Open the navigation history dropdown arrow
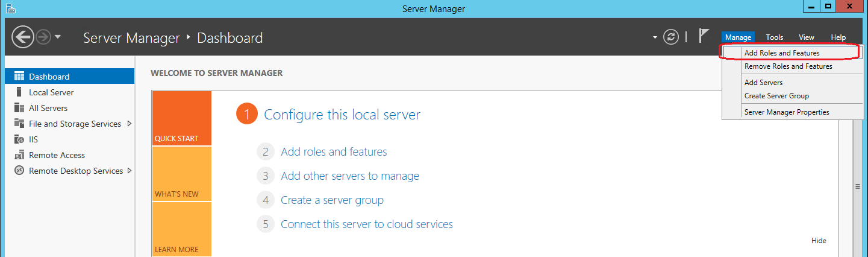 [57, 37]
